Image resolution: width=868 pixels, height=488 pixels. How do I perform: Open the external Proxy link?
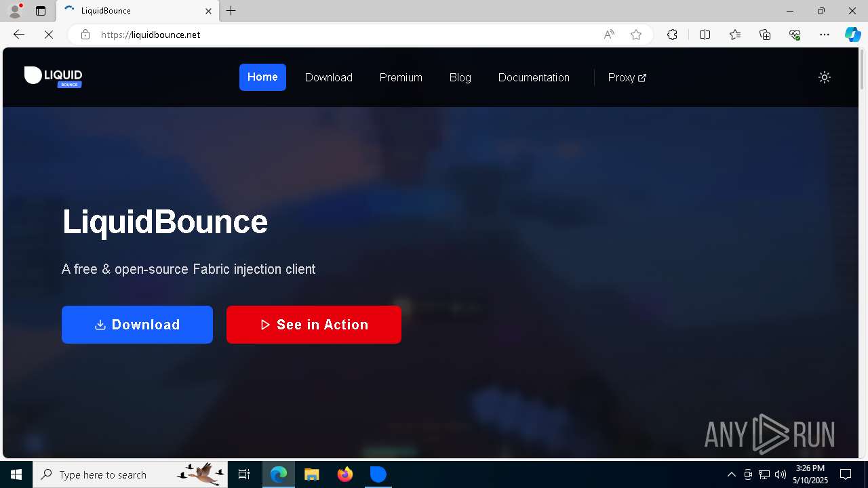pyautogui.click(x=627, y=77)
